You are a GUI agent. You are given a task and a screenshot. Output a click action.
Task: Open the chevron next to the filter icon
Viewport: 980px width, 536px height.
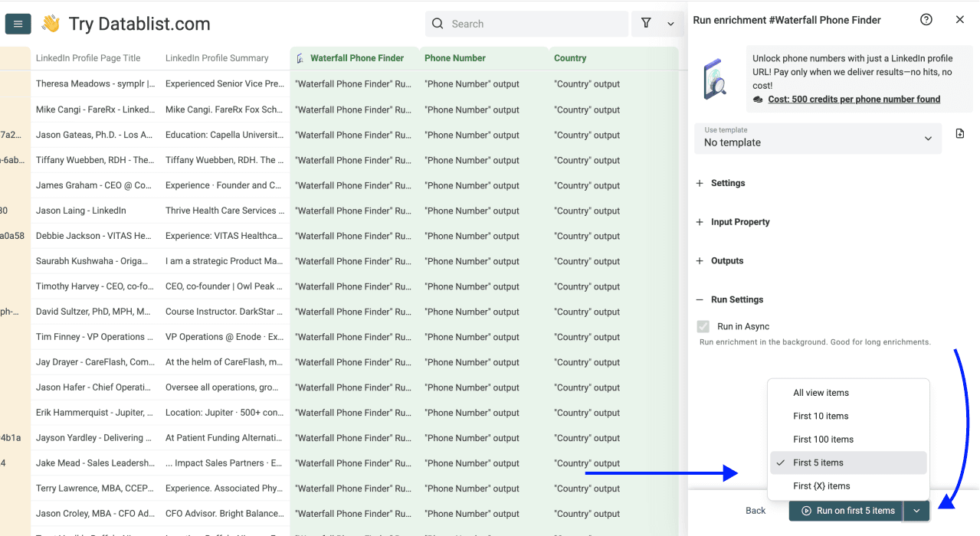click(669, 24)
